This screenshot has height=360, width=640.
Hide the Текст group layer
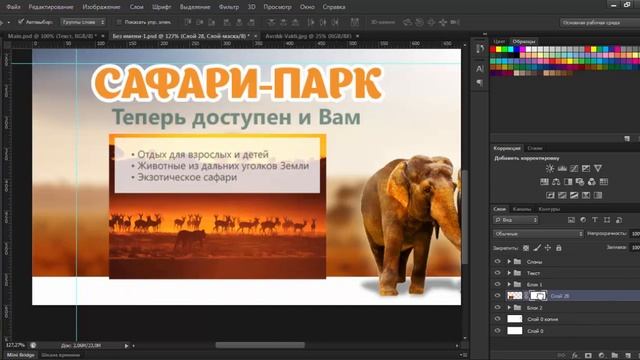[497, 273]
